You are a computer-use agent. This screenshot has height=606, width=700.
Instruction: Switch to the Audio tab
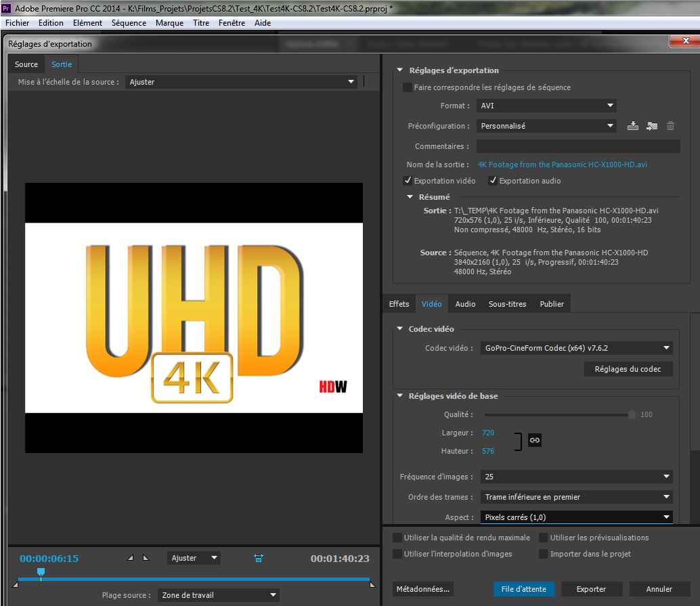coord(465,303)
